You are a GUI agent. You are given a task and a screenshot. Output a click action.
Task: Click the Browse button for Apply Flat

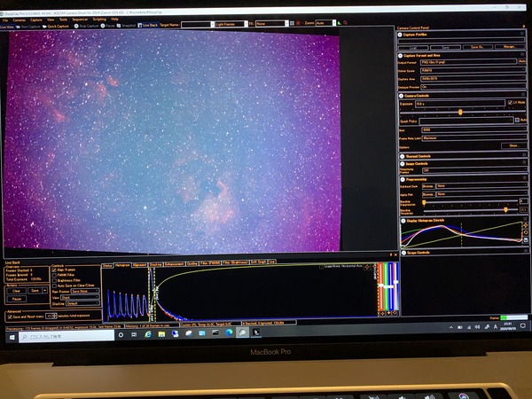(428, 194)
